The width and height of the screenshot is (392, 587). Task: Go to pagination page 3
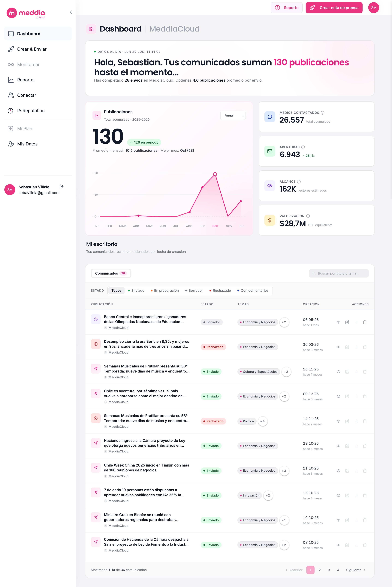[x=329, y=570]
